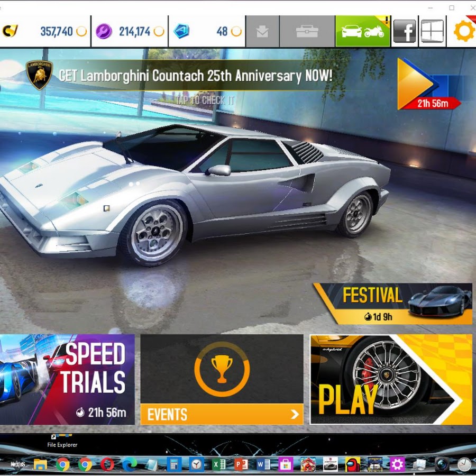Launch PowerPoint from the dock
476x476 pixels.
click(241, 465)
